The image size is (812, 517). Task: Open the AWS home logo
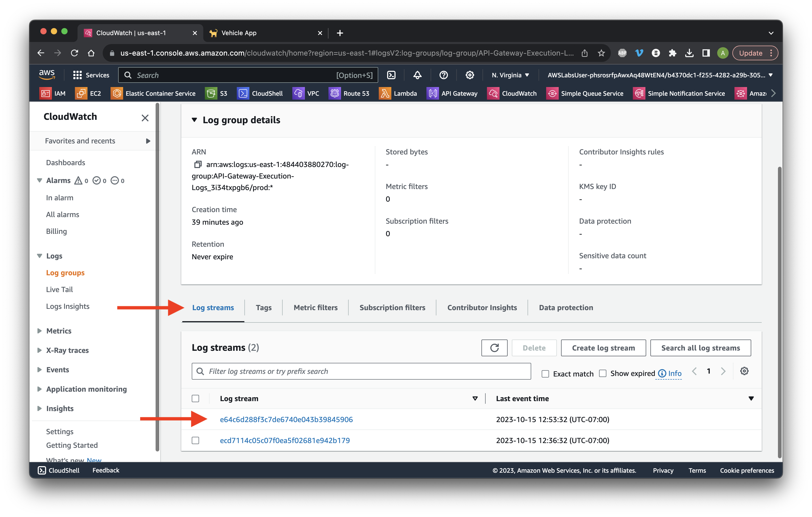[x=47, y=74]
